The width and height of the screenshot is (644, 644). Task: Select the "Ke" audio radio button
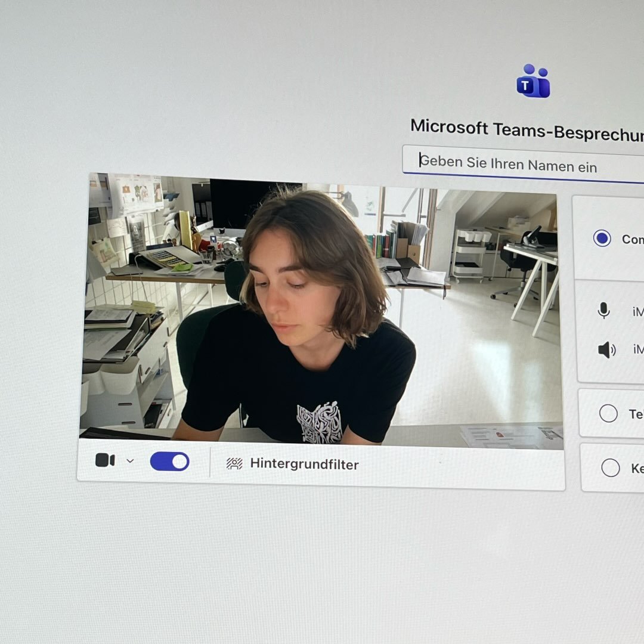pos(611,467)
